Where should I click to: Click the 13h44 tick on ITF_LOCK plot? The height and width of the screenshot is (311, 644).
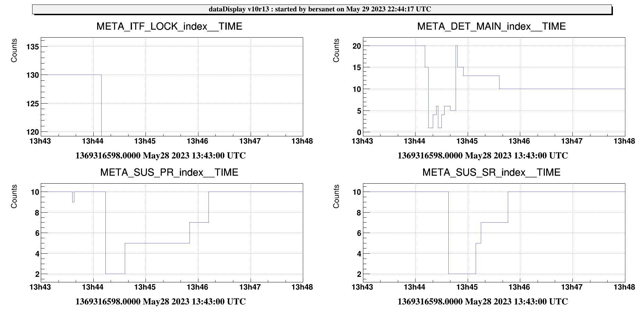(x=93, y=141)
